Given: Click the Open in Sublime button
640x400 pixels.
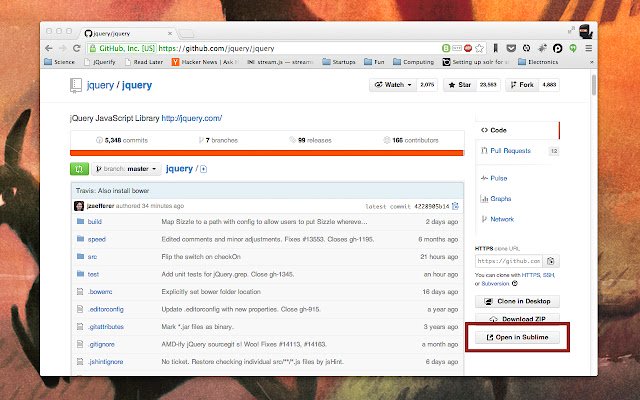Looking at the screenshot, I should tap(517, 337).
